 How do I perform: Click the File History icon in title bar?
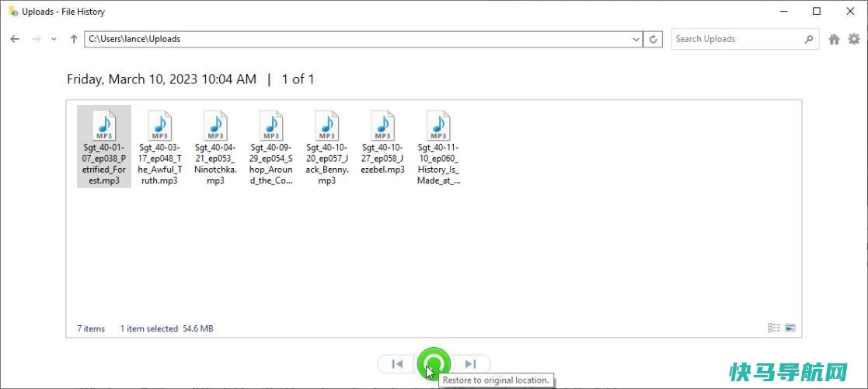pyautogui.click(x=12, y=12)
